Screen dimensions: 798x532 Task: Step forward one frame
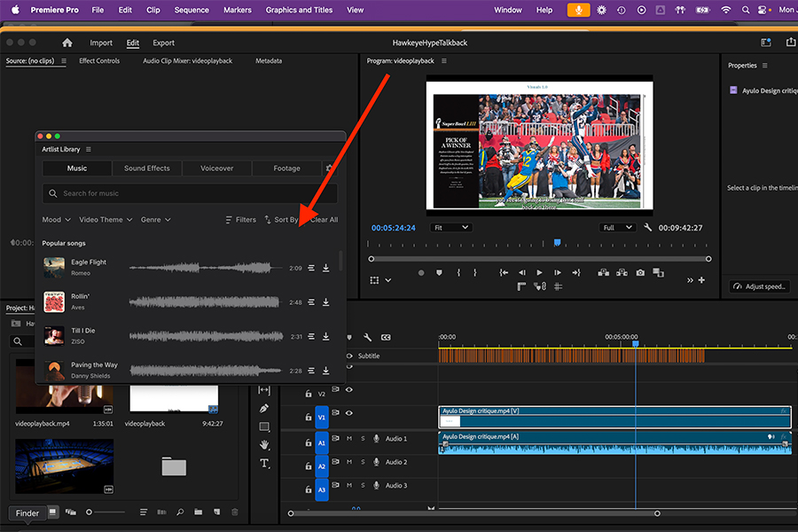click(x=558, y=273)
